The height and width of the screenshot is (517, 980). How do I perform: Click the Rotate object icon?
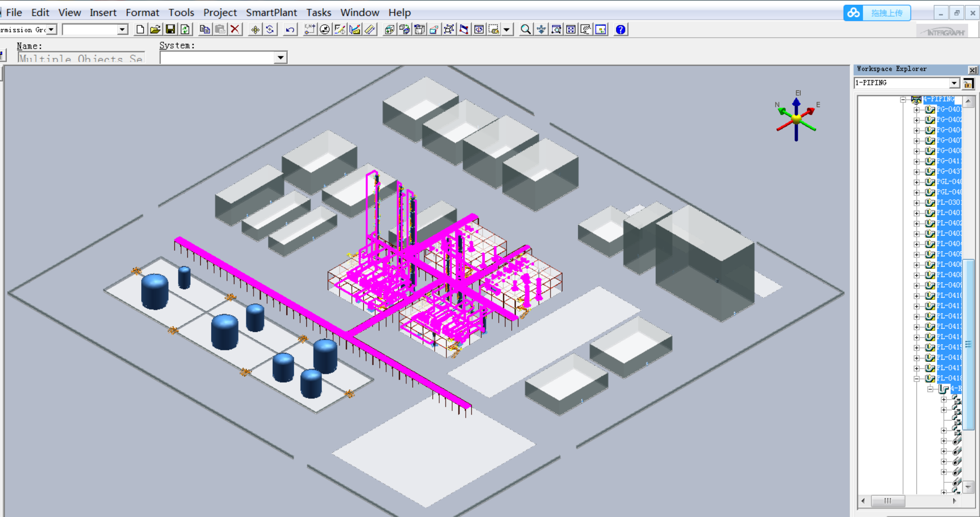pyautogui.click(x=270, y=29)
